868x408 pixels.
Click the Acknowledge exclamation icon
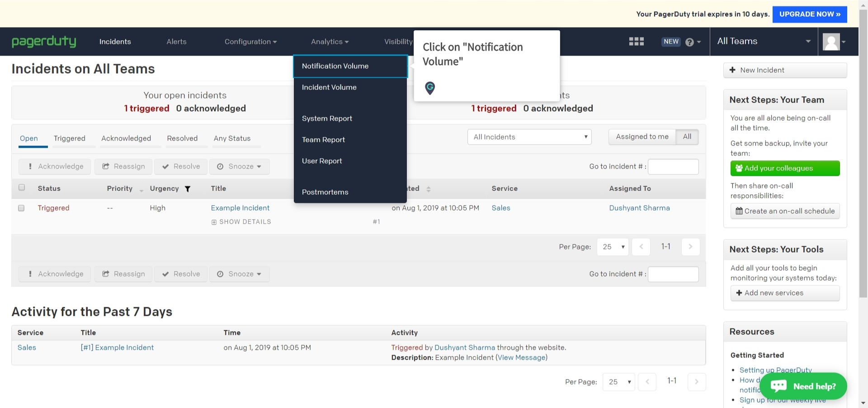[x=30, y=166]
